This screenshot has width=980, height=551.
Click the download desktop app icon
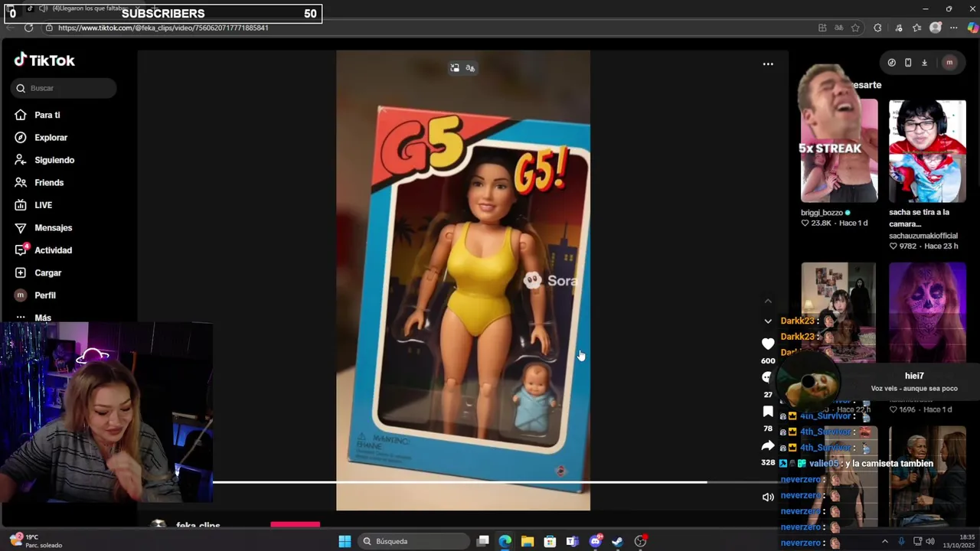click(x=924, y=63)
